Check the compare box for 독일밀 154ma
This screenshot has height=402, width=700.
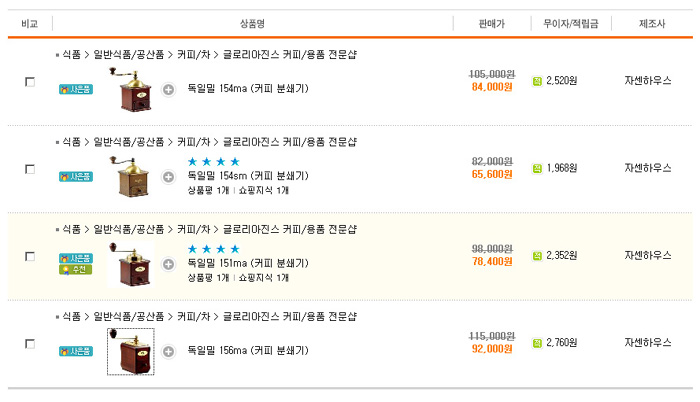[x=30, y=82]
